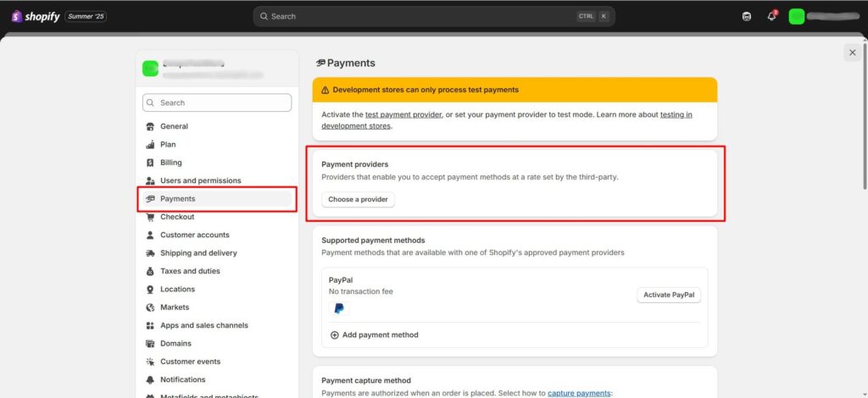Click the PayPal logo icon
868x398 pixels.
[339, 309]
